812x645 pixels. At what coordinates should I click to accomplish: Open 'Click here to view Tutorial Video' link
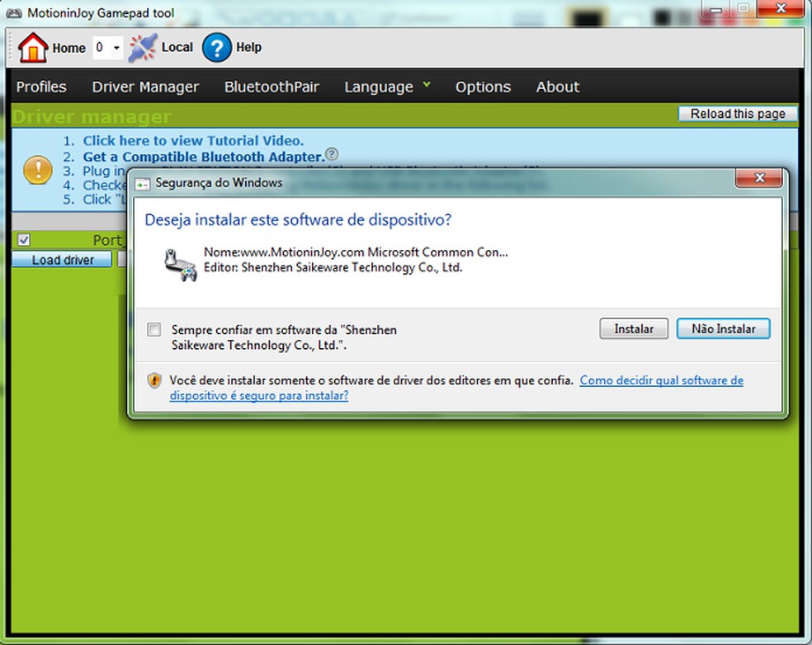[x=193, y=141]
